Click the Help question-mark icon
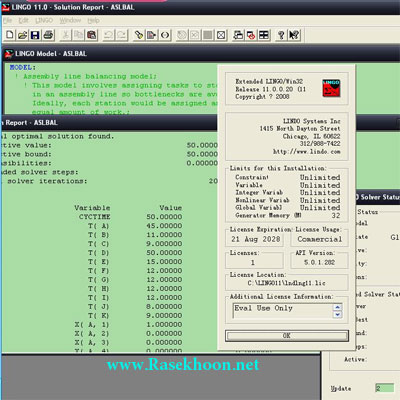This screenshot has width=400, height=400. pyautogui.click(x=281, y=35)
